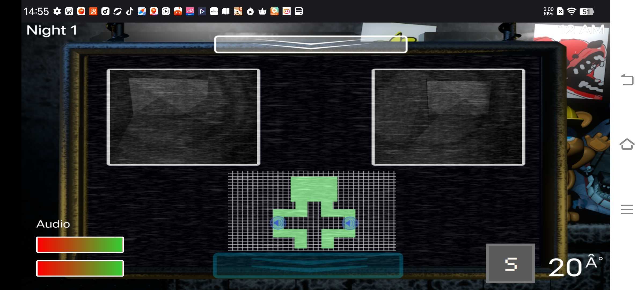Screen dimensions: 644x290
Task: Tap the 20° temperature readout
Action: (575, 266)
